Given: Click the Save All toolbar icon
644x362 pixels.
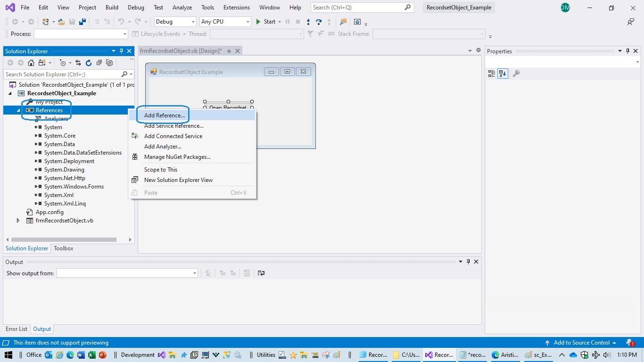Looking at the screenshot, I should [82, 22].
